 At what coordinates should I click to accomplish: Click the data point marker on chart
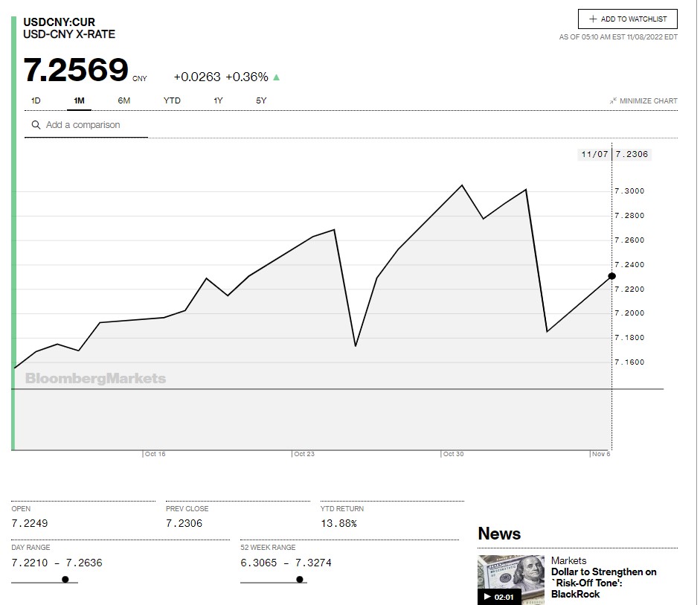coord(611,276)
